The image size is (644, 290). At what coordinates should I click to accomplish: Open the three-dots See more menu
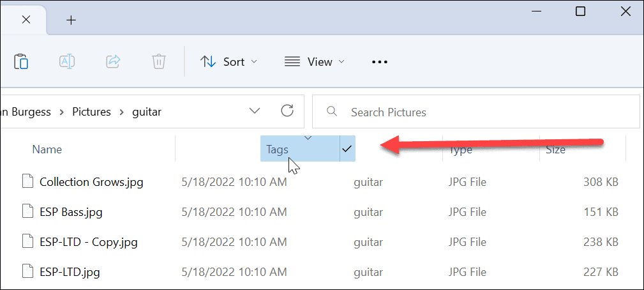pyautogui.click(x=380, y=62)
